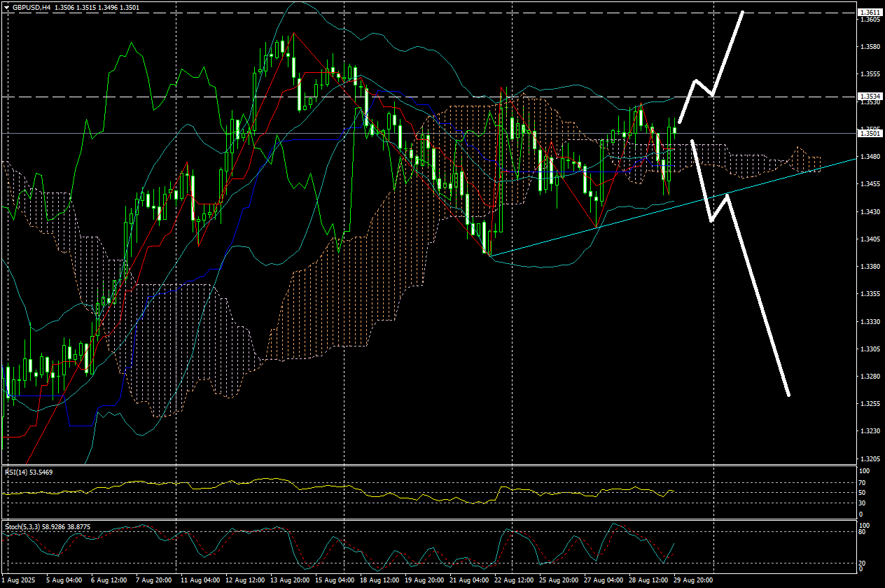Click the 1.3355 price scale value
Viewport: 885px width, 588px height.
click(x=870, y=294)
